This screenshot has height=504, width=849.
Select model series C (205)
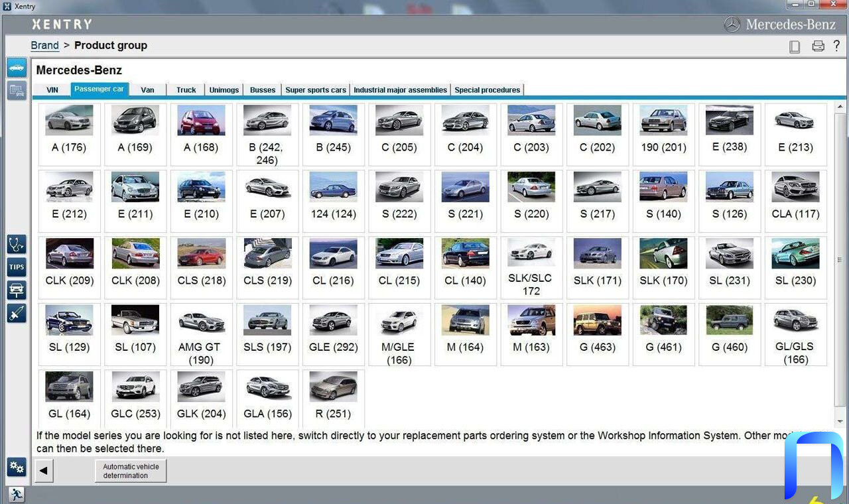click(x=399, y=135)
